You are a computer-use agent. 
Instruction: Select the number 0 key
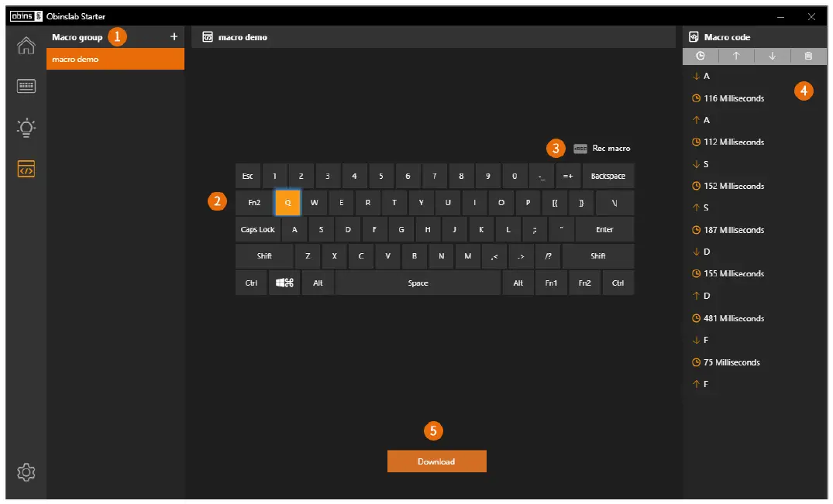click(x=515, y=177)
